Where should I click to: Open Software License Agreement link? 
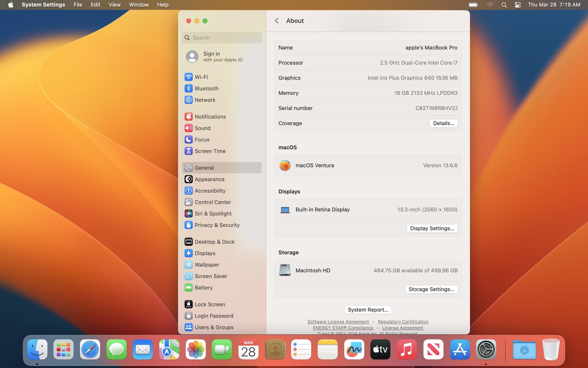click(x=338, y=322)
